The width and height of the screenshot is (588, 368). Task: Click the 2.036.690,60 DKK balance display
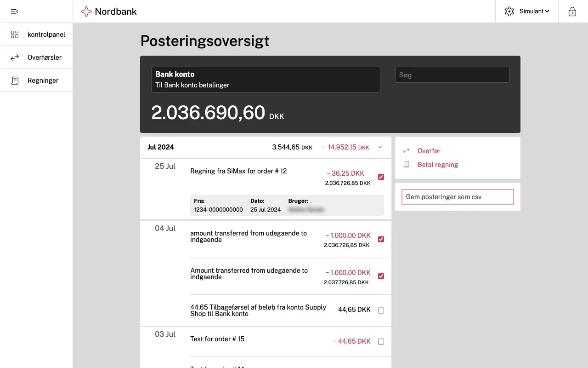click(208, 113)
